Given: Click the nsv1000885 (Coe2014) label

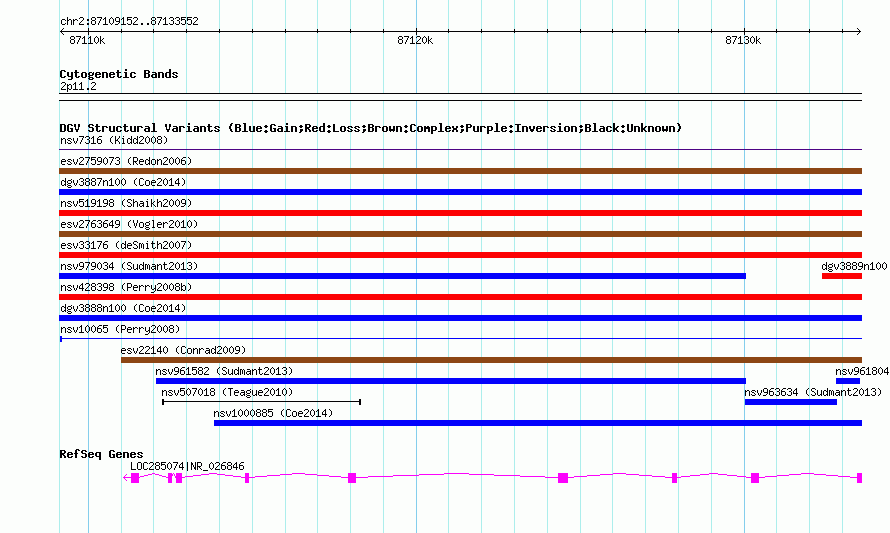Looking at the screenshot, I should [x=273, y=413].
